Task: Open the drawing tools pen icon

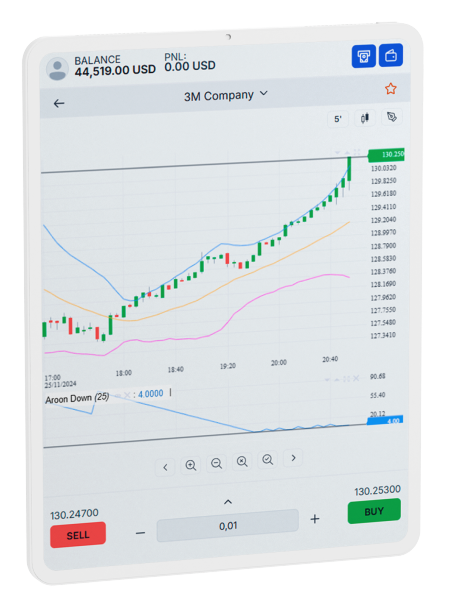Action: (x=392, y=117)
